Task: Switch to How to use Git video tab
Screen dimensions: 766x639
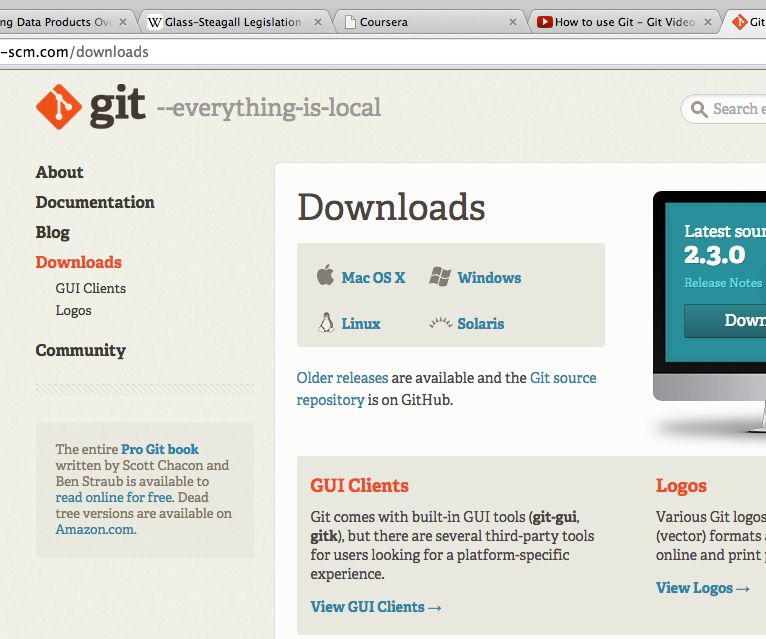Action: pyautogui.click(x=625, y=22)
